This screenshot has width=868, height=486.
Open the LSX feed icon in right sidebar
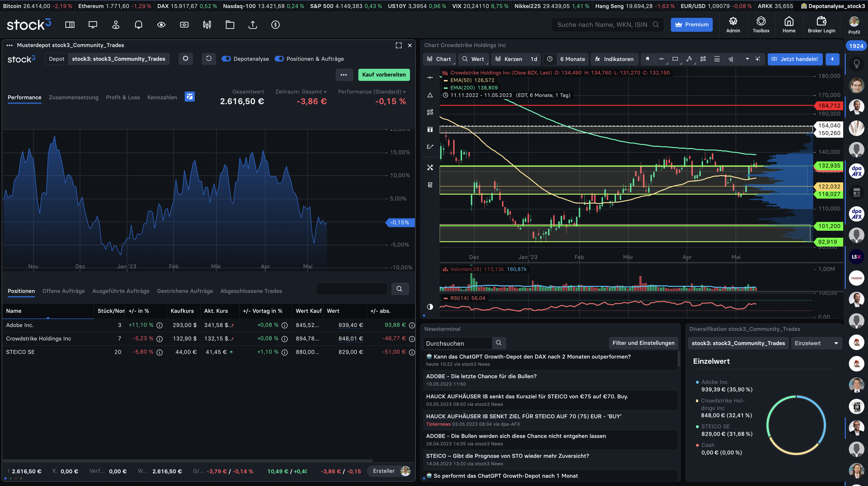pyautogui.click(x=857, y=257)
